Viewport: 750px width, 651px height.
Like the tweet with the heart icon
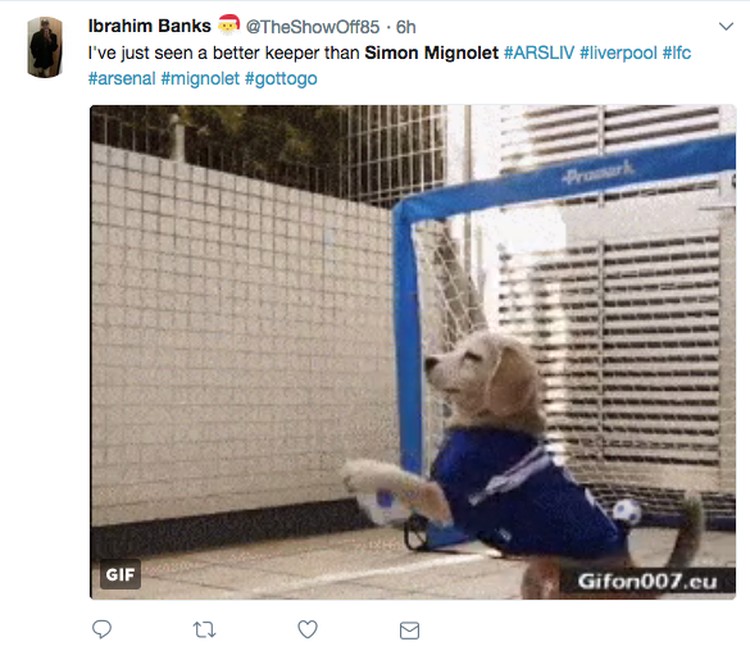307,629
